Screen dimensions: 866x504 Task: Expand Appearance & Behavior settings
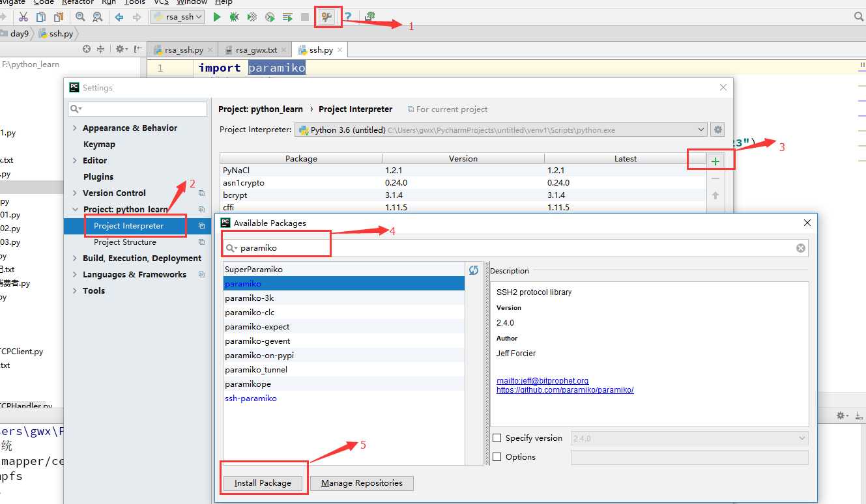pyautogui.click(x=75, y=128)
